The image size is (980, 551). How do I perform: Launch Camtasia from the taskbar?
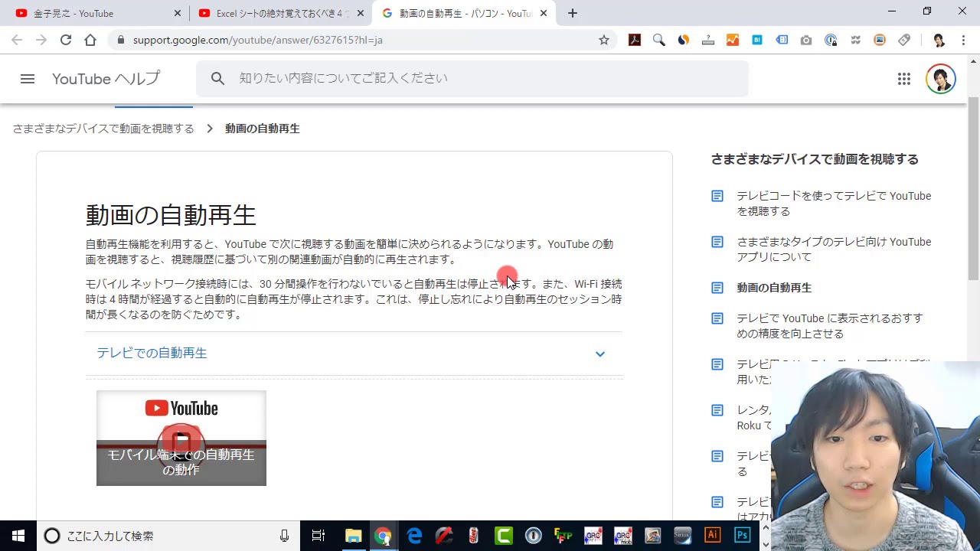coord(504,536)
